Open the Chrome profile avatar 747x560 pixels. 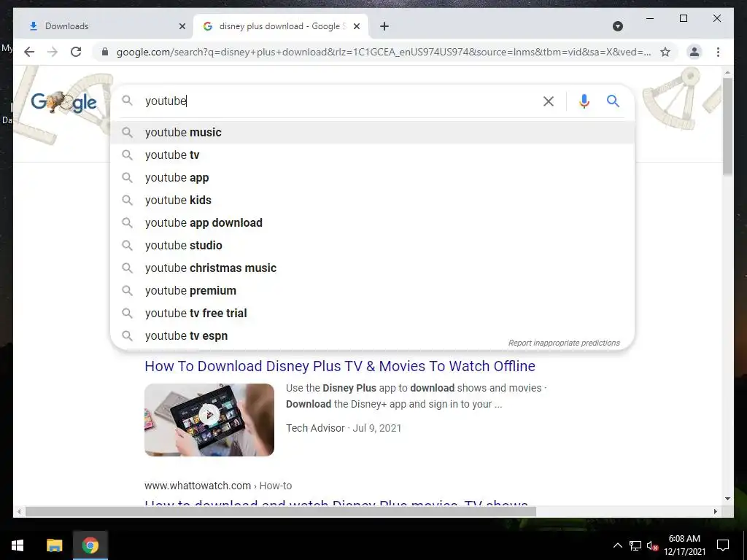694,52
